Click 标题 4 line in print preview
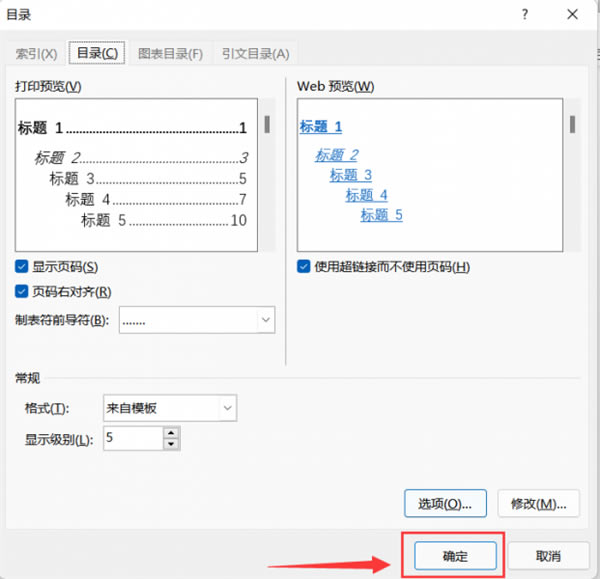This screenshot has width=600, height=579. click(x=156, y=199)
